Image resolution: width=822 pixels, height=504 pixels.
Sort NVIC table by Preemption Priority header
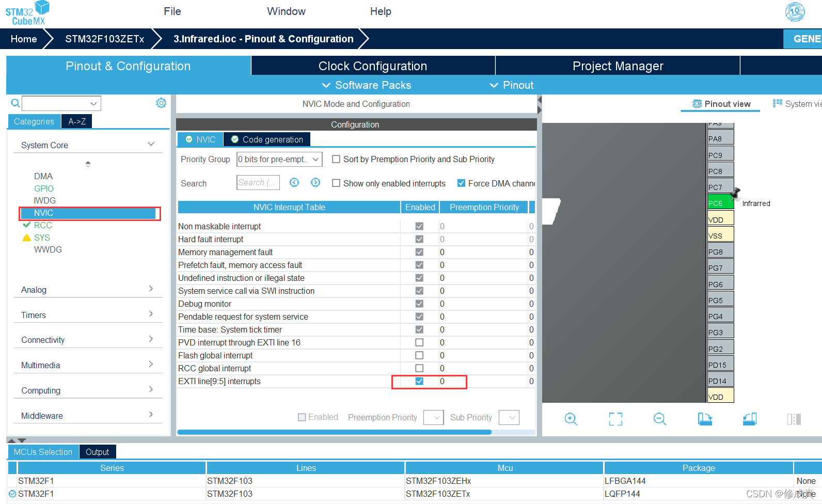[484, 207]
